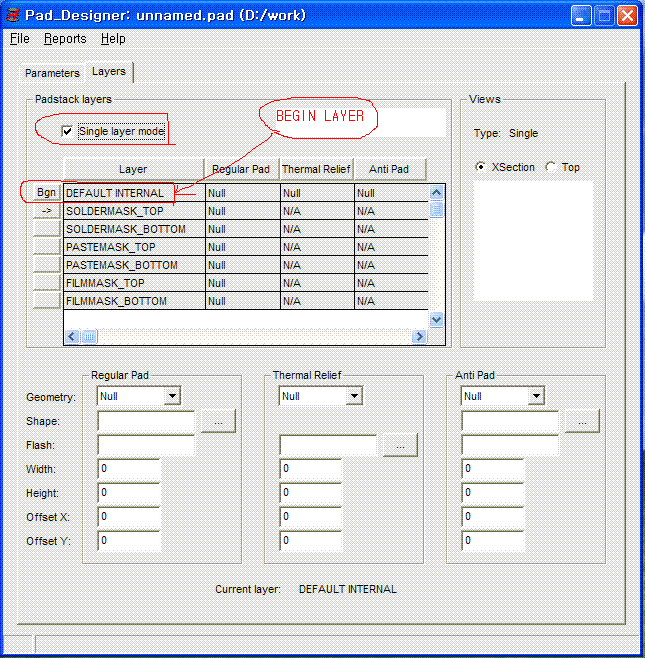Click the Bgn begin layer row button
645x658 pixels.
point(46,193)
